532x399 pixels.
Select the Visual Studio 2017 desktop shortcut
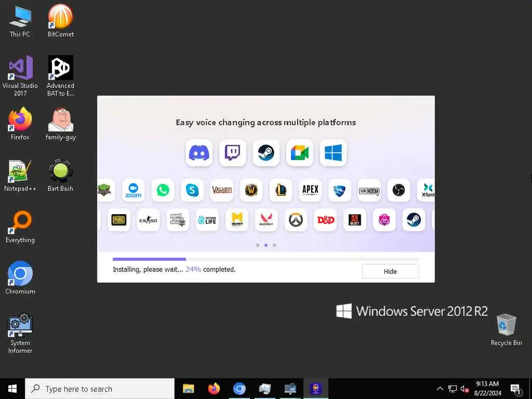click(x=20, y=76)
